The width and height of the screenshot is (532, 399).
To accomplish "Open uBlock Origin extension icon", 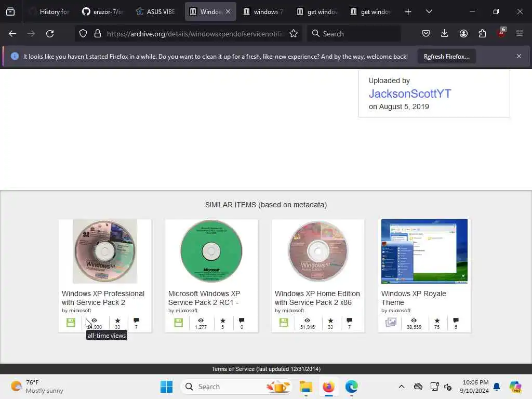I will [x=501, y=33].
